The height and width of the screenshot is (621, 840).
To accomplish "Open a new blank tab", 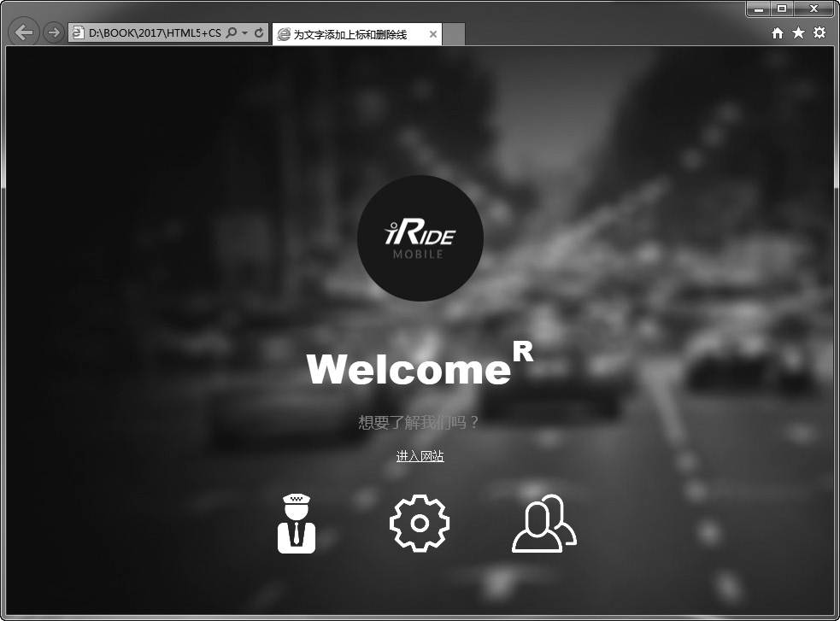I will [x=453, y=35].
